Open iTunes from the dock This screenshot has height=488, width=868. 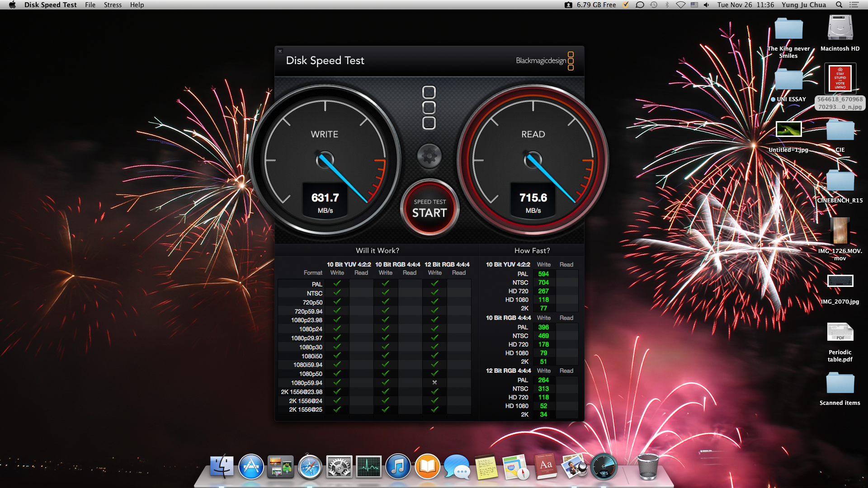[398, 467]
